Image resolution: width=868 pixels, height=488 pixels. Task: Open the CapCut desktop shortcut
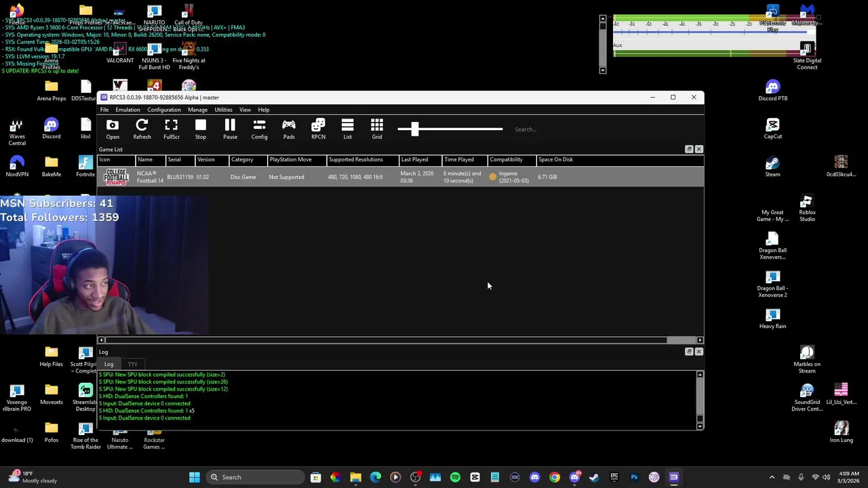tap(772, 128)
